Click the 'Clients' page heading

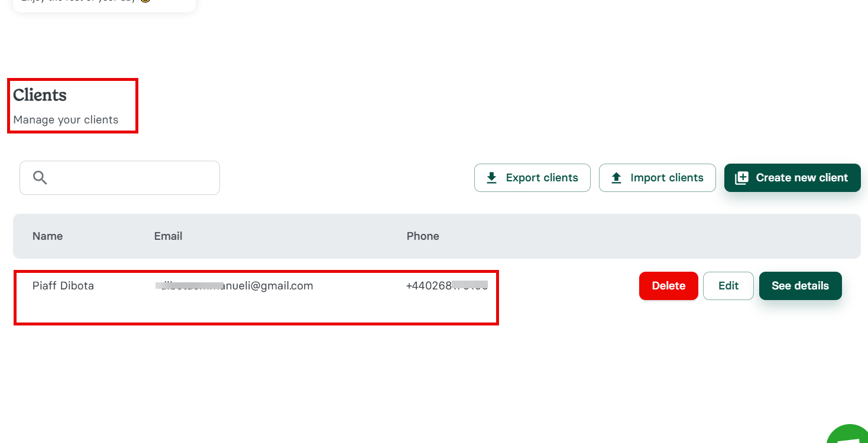tap(40, 95)
